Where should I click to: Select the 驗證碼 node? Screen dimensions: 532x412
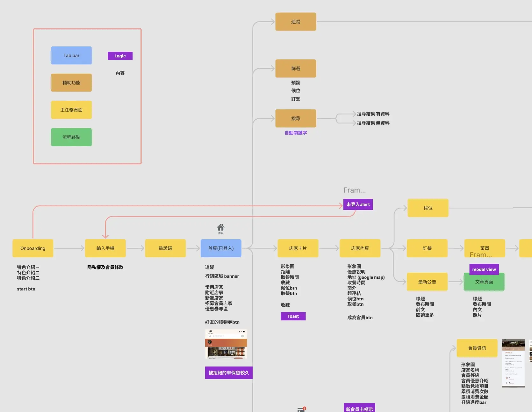coord(165,248)
